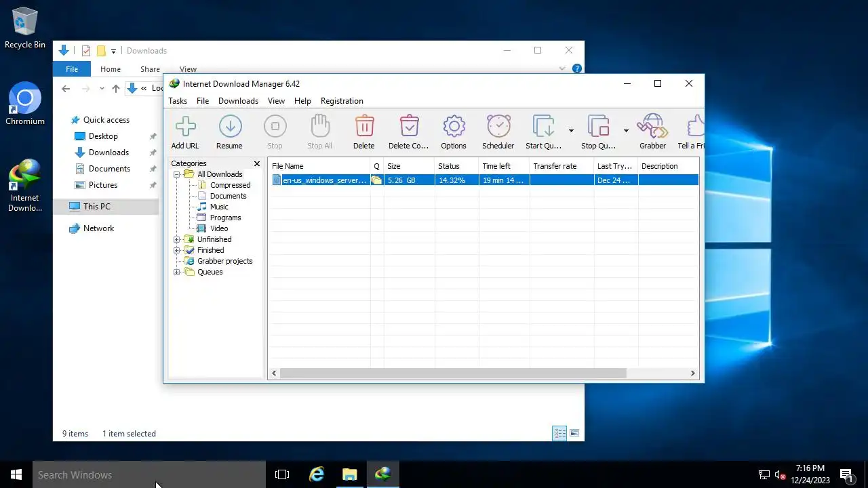Image resolution: width=868 pixels, height=488 pixels.
Task: Sort by Status column header
Action: pos(456,166)
